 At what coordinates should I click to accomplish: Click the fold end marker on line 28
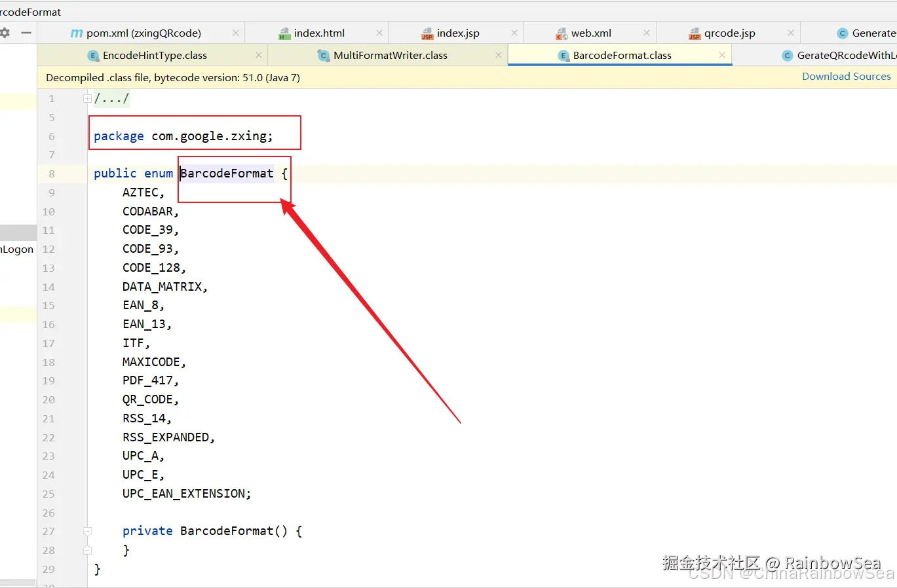click(87, 550)
